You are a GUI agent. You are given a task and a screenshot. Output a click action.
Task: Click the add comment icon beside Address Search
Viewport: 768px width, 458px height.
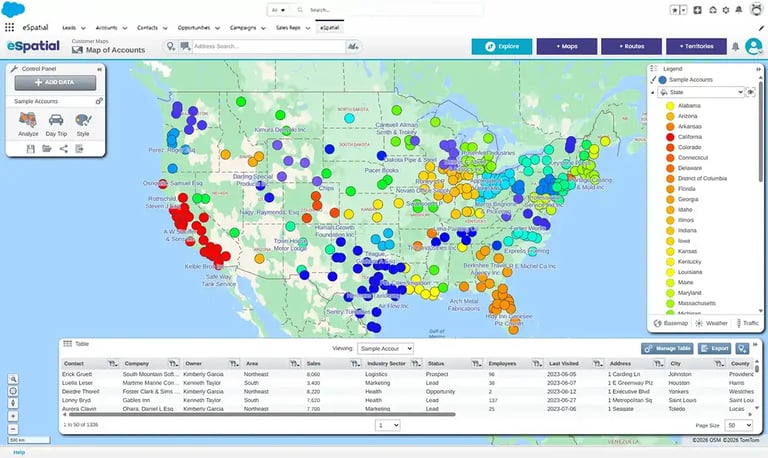click(185, 46)
